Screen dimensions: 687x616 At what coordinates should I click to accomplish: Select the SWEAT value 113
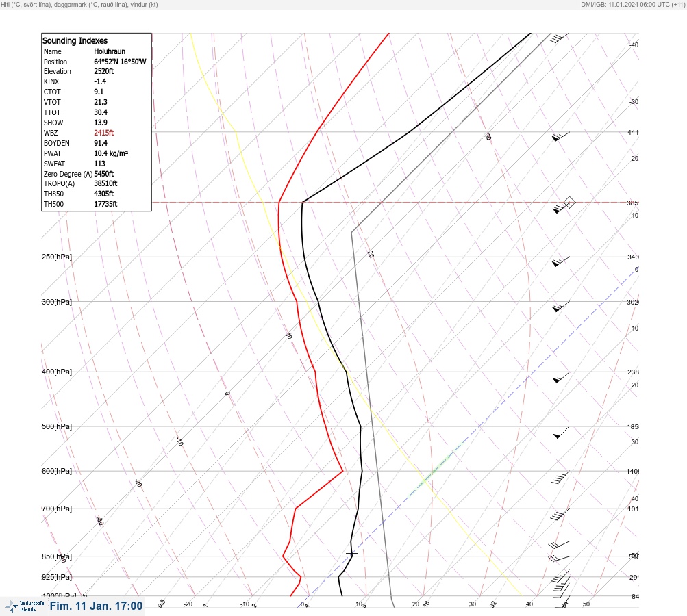coord(99,164)
